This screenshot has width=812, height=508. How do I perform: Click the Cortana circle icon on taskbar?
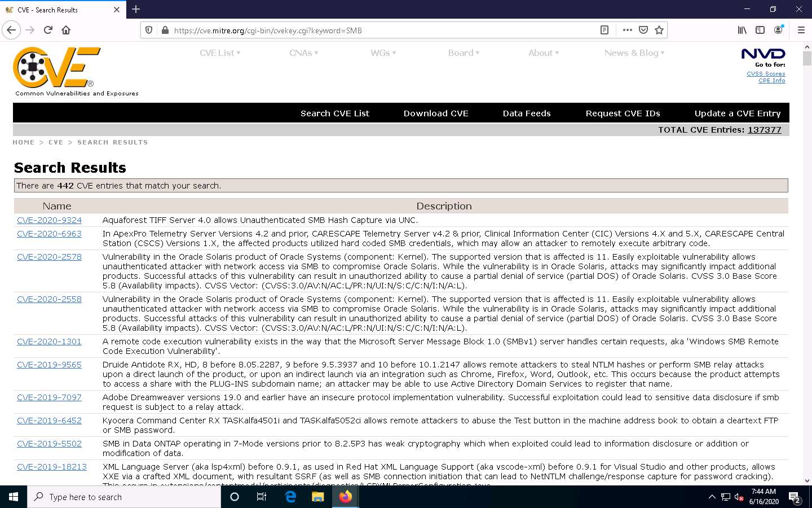click(235, 497)
